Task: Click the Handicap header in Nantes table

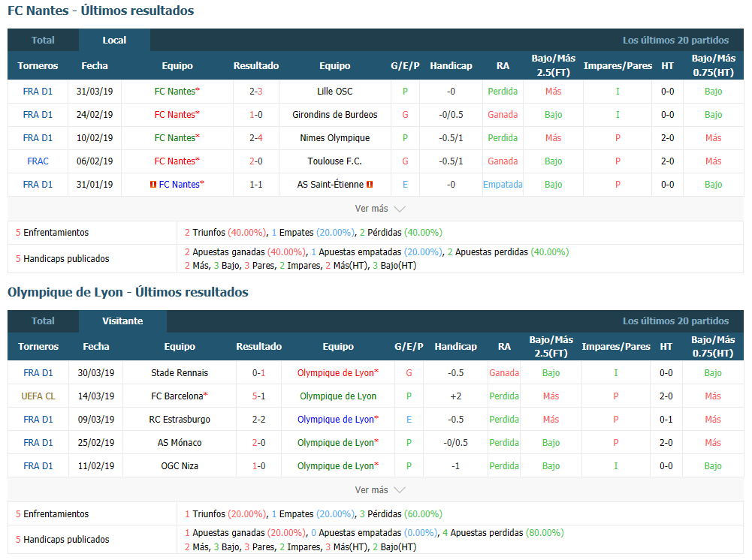Action: click(x=451, y=65)
